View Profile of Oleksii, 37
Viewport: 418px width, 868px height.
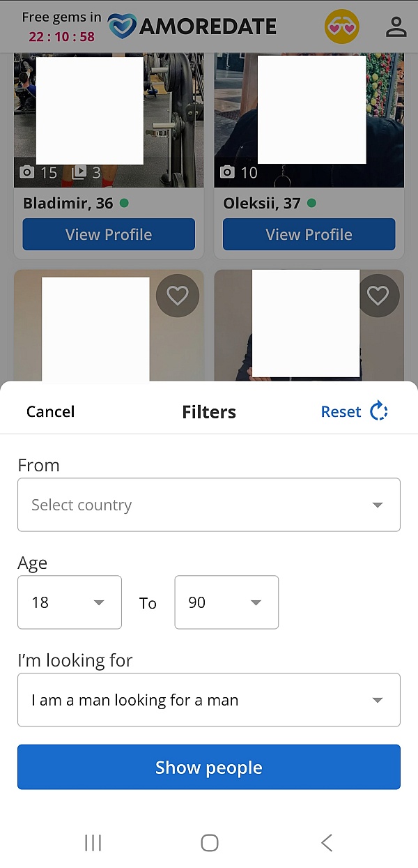click(309, 234)
